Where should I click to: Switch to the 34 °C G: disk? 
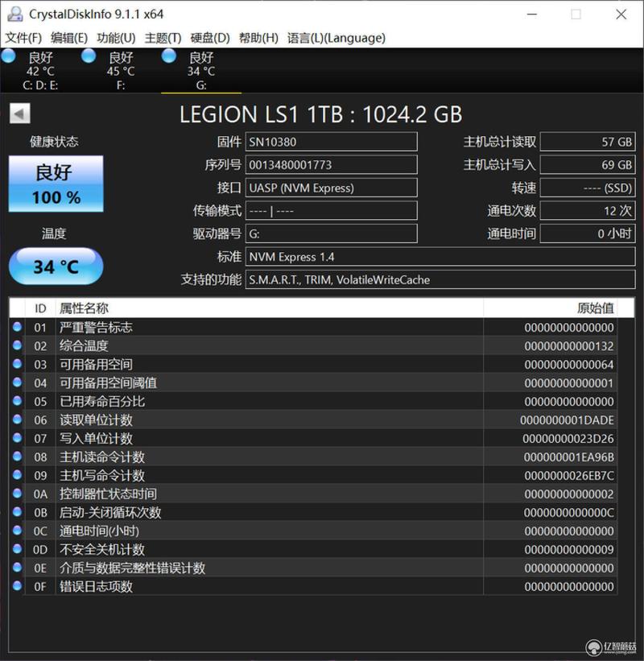click(201, 71)
